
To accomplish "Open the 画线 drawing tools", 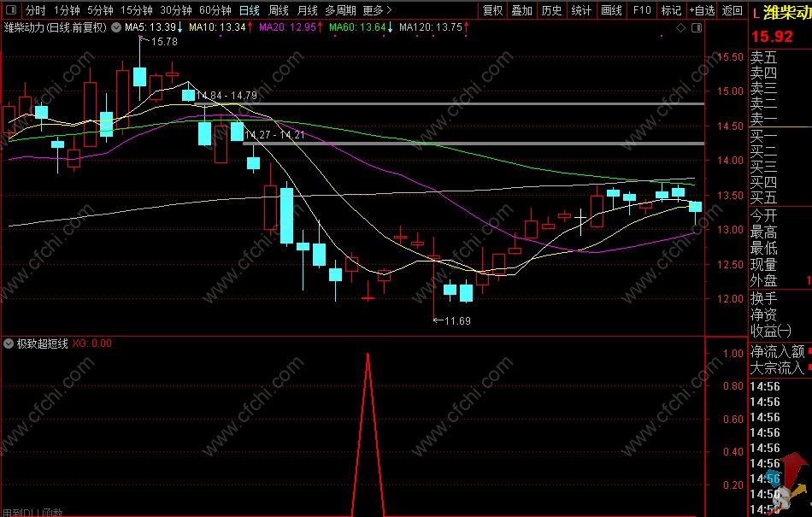I will click(611, 10).
